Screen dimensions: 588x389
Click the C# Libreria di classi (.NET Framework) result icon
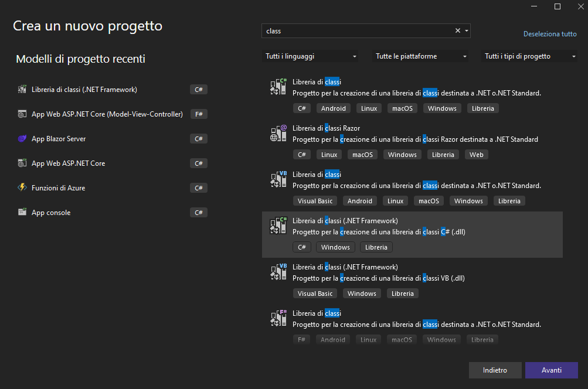(278, 226)
